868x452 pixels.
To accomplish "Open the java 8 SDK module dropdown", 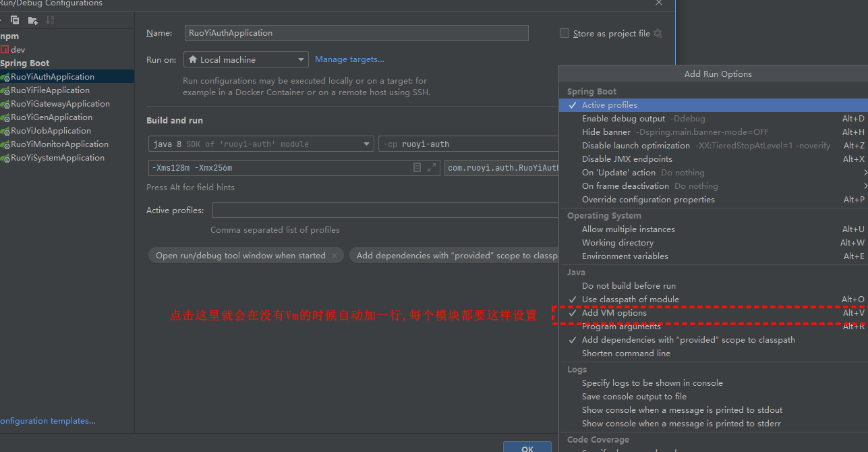I will pos(261,144).
